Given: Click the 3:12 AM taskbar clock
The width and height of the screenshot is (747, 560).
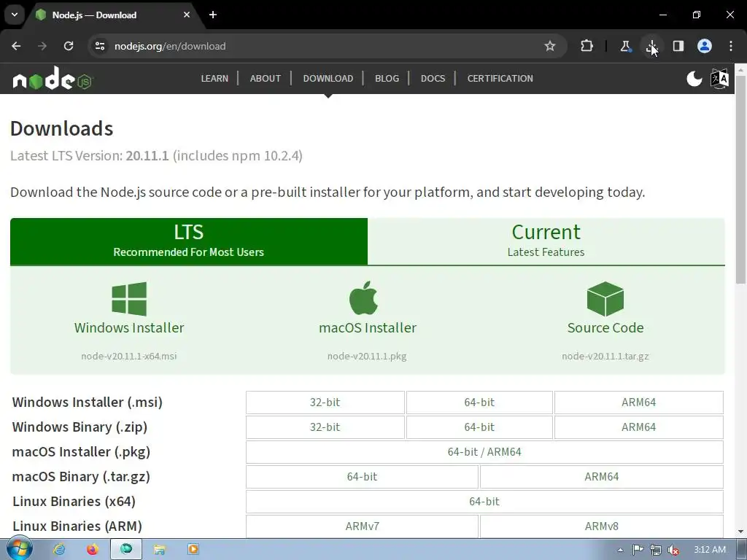Looking at the screenshot, I should click(x=710, y=550).
